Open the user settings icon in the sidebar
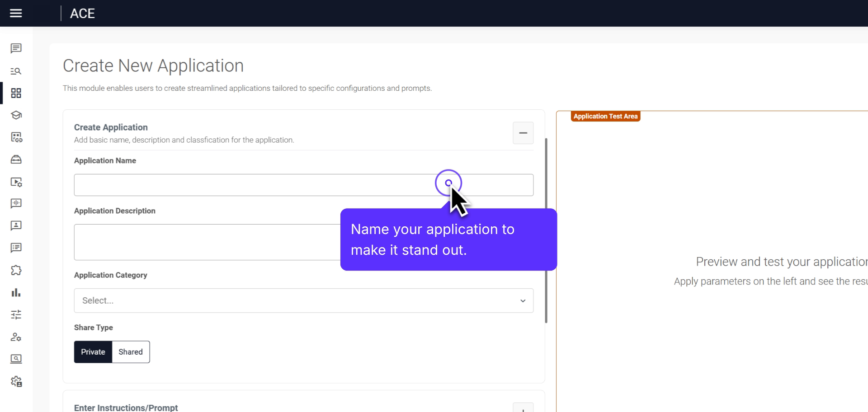 click(16, 337)
